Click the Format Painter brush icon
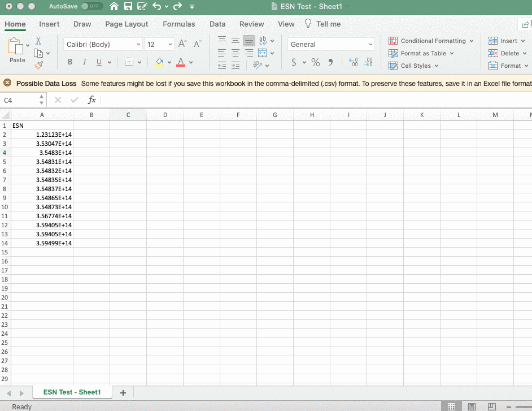The image size is (532, 411). [x=38, y=65]
